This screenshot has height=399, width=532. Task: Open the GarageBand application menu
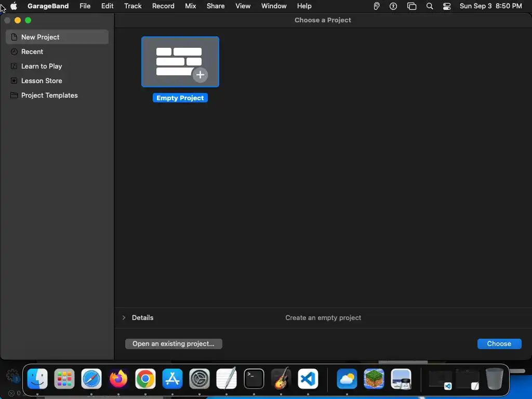[48, 6]
